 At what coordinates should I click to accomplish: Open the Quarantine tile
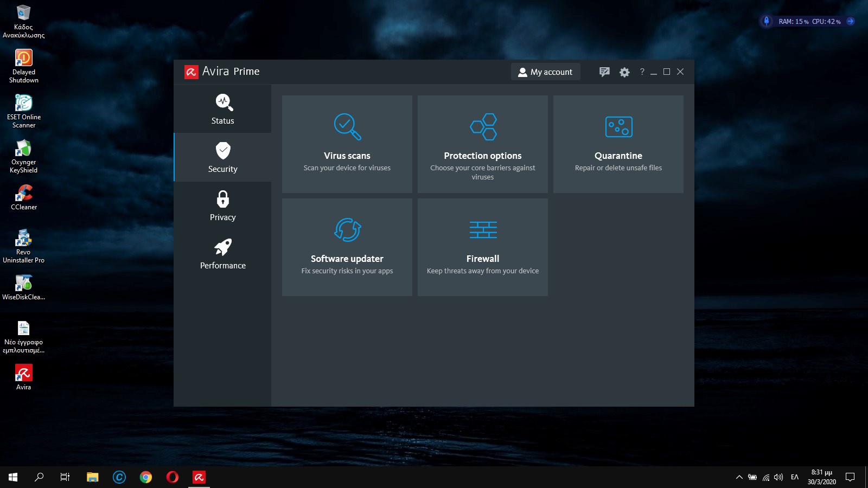618,144
